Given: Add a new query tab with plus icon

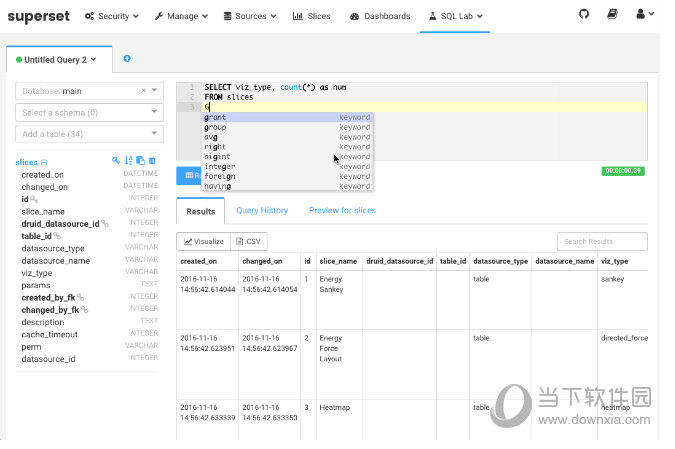Looking at the screenshot, I should pos(127,59).
